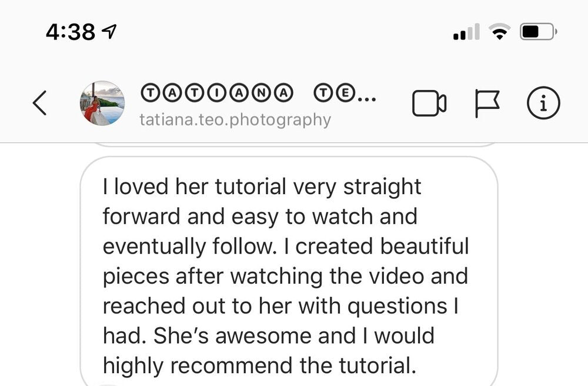
Task: Tap the circled-letter TATIANA display name
Action: 216,93
